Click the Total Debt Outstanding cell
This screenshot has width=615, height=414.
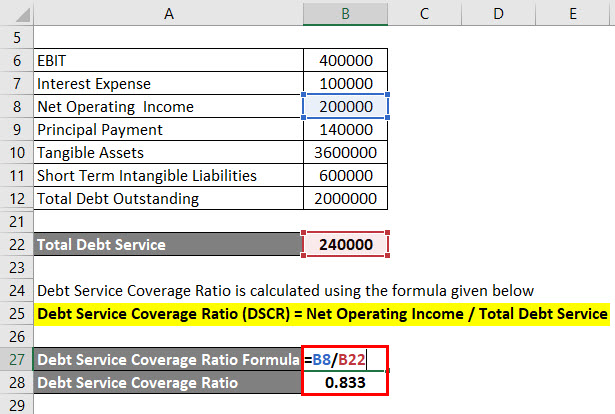coord(168,199)
